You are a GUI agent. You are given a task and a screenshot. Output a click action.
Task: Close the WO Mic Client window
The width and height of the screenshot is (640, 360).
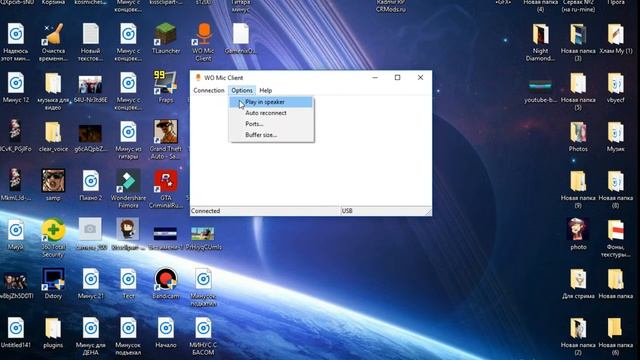420,78
